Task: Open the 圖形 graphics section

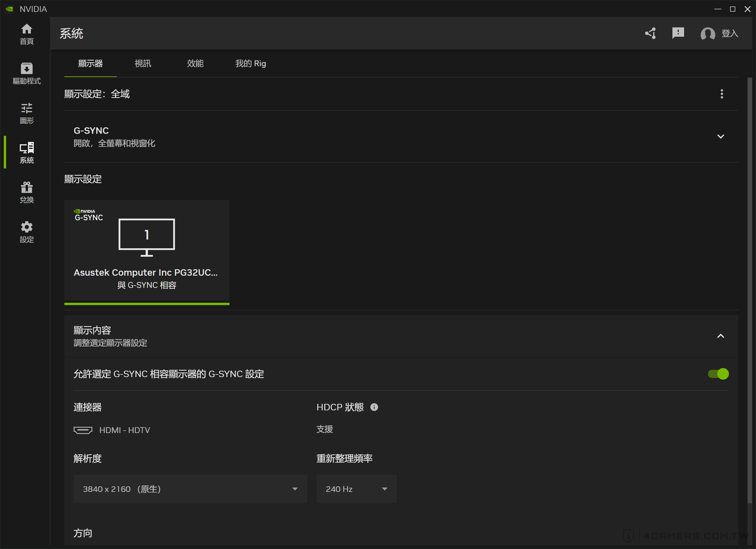Action: coord(27,113)
